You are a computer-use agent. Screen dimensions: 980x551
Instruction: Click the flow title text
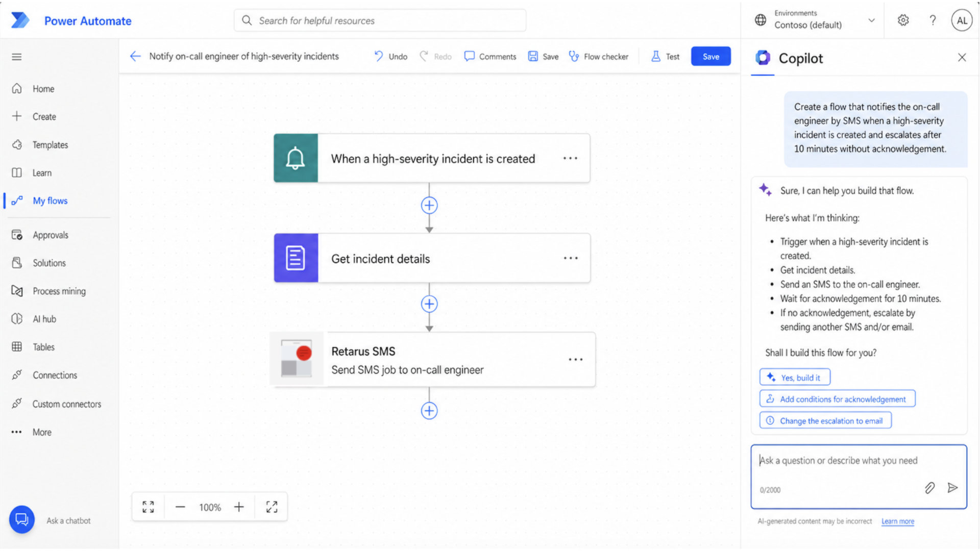[244, 56]
